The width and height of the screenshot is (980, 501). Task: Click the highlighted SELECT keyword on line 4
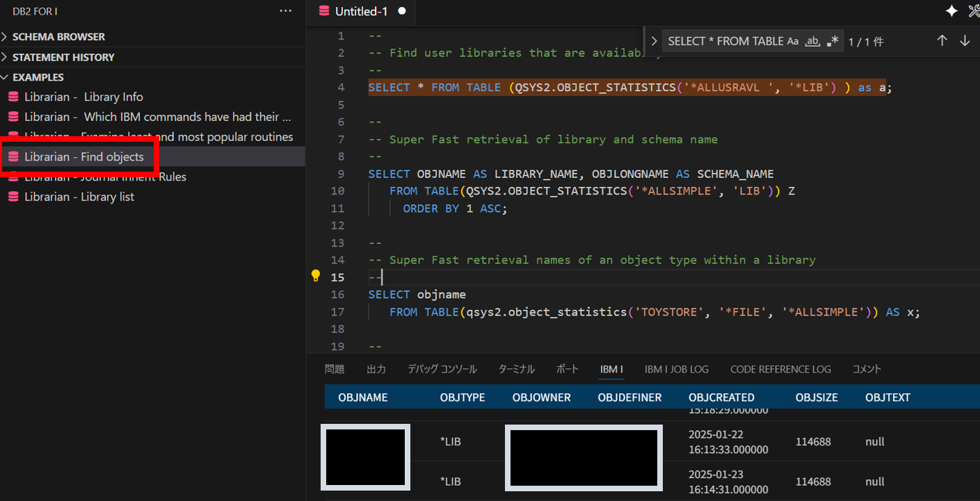click(389, 88)
